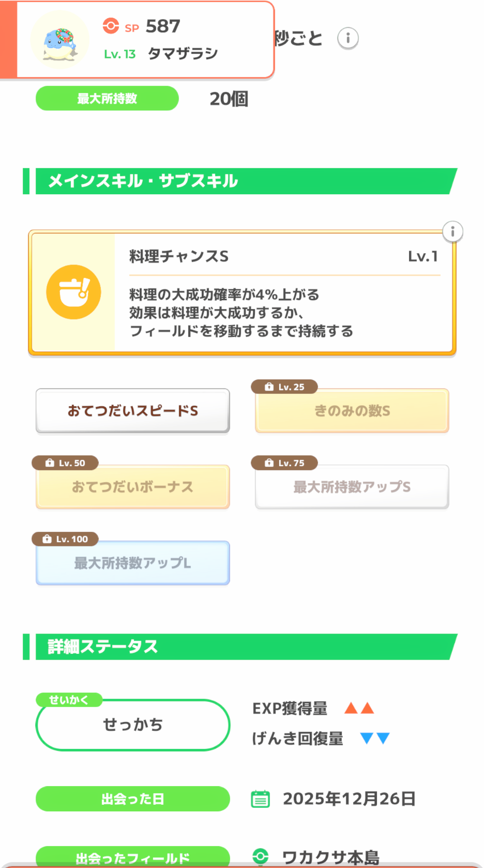The height and width of the screenshot is (868, 484).
Task: Tap the info icon beside 秒ごと
Action: tap(347, 38)
